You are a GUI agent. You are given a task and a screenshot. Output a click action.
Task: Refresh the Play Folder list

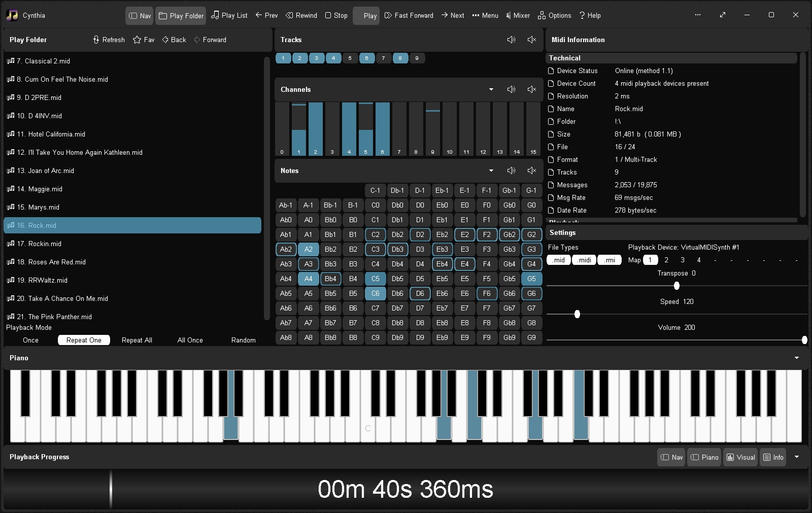pos(109,40)
